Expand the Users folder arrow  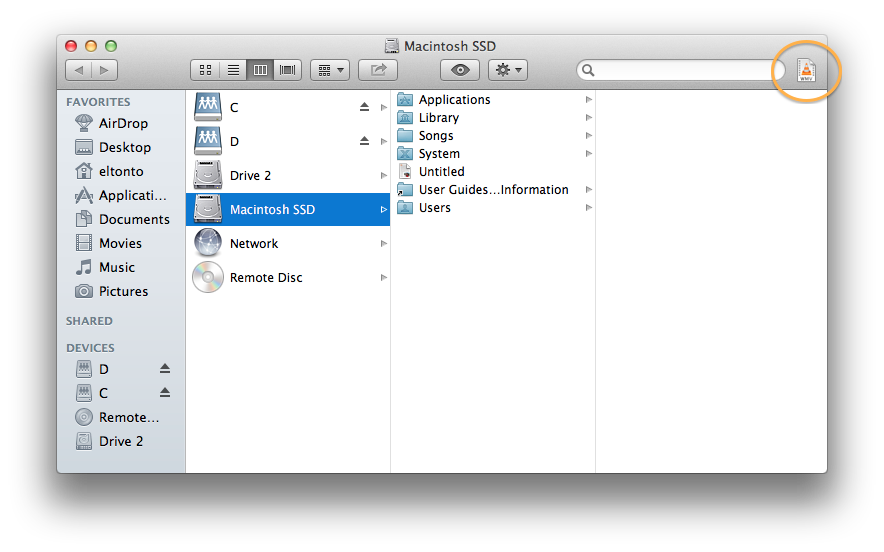(589, 207)
